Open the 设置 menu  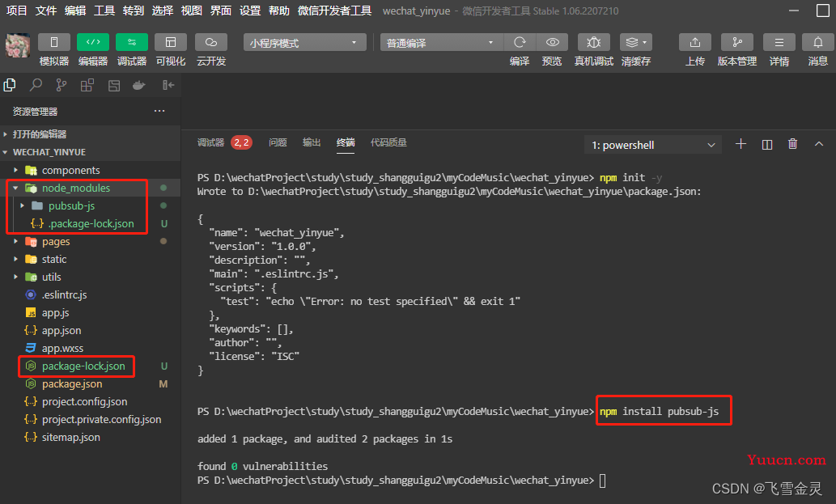(249, 11)
